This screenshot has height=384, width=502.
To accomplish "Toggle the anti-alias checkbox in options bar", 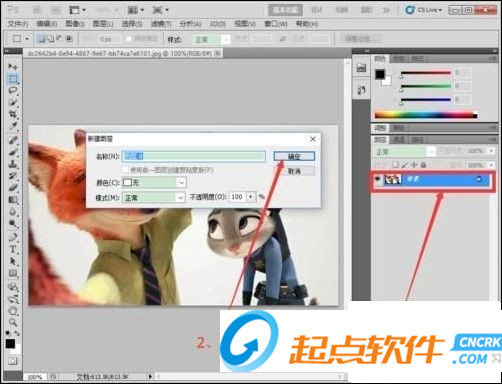I will click(129, 39).
